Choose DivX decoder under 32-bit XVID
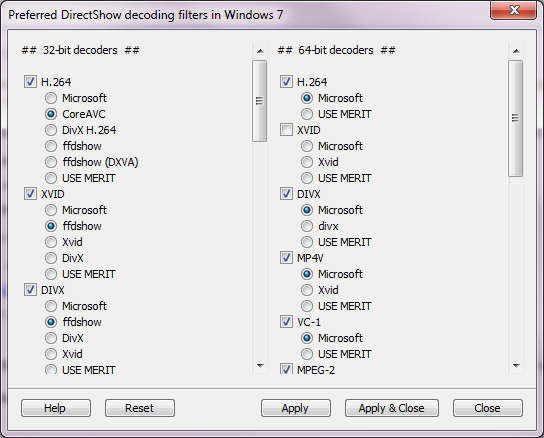 point(51,258)
